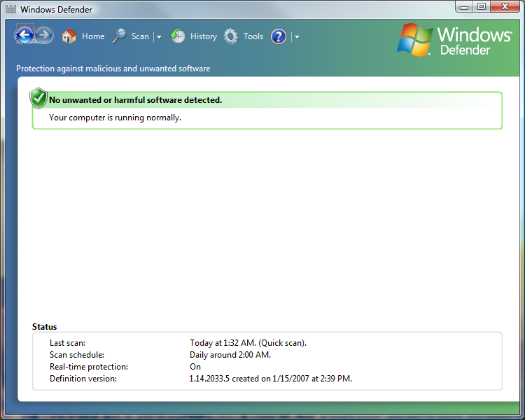Click the Scan magnifying glass icon
525x420 pixels.
120,36
